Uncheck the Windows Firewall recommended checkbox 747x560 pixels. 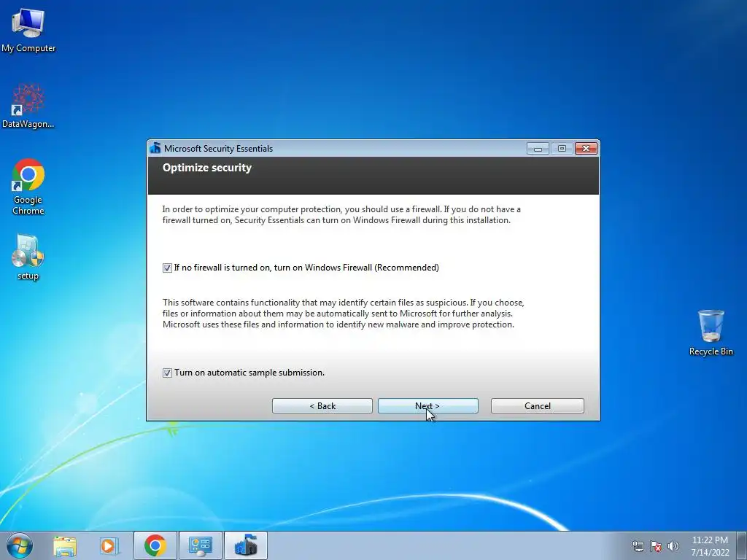coord(167,268)
